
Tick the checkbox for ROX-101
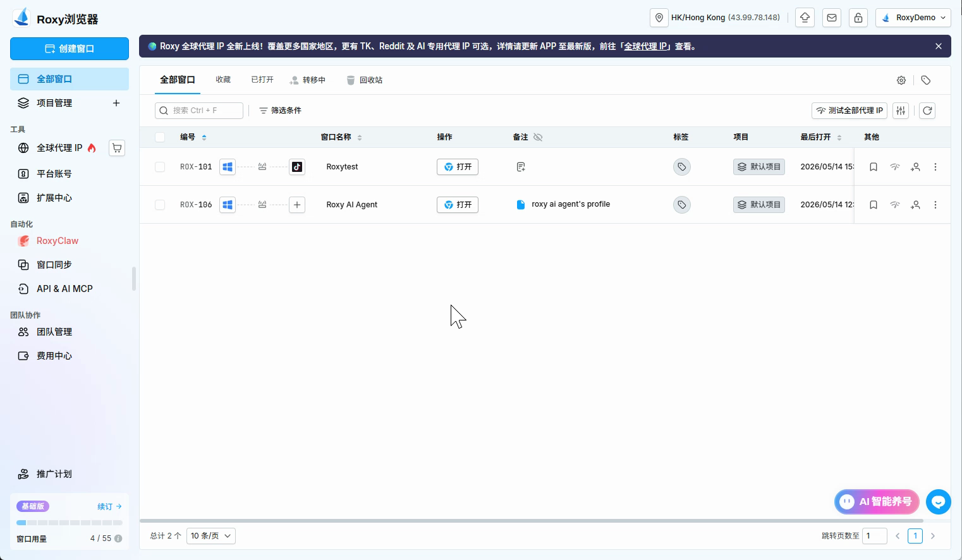[x=160, y=167]
